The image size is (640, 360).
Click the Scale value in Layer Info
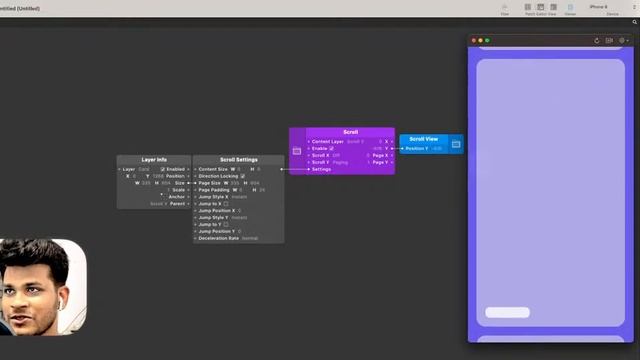pos(168,190)
